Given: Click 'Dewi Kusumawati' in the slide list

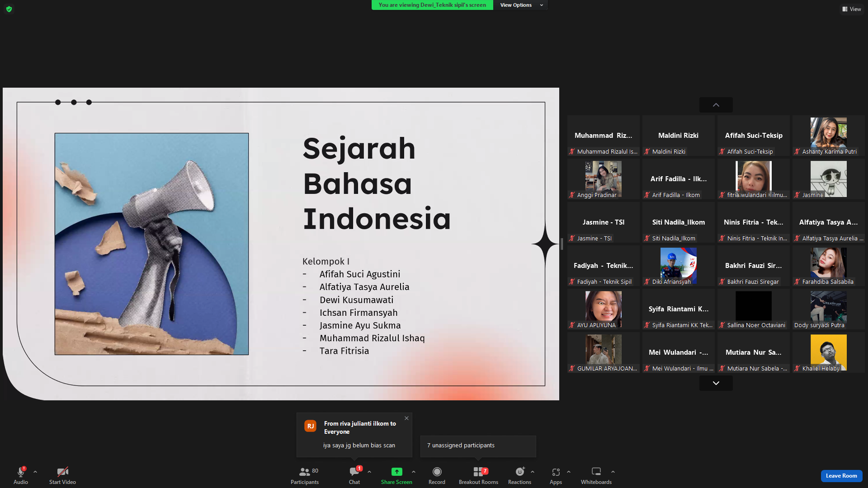Looking at the screenshot, I should click(356, 300).
